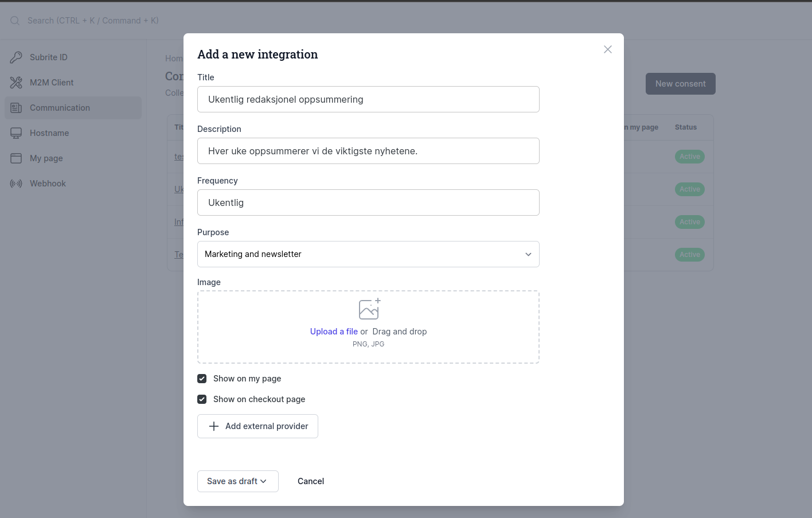Uncheck Show on my page checkbox
The image size is (812, 518).
click(x=202, y=379)
